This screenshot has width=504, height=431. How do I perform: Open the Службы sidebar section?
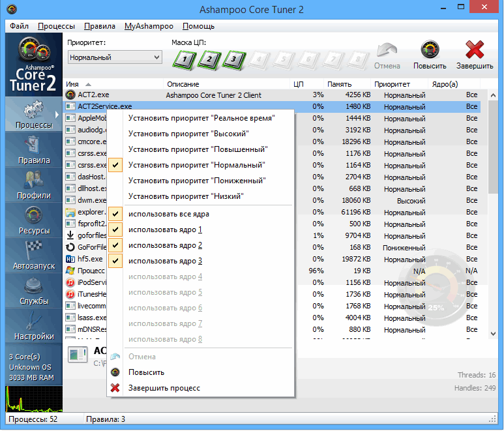[x=34, y=291]
